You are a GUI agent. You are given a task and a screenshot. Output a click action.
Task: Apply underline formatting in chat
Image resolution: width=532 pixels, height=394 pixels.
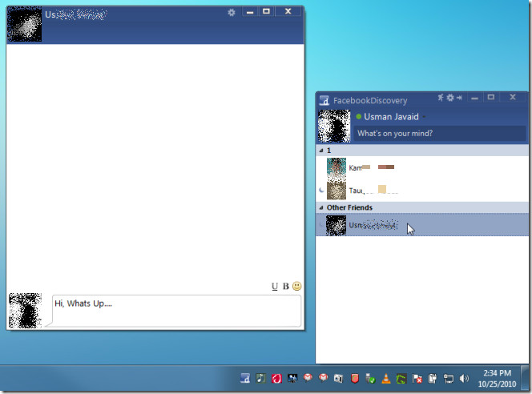tap(275, 286)
